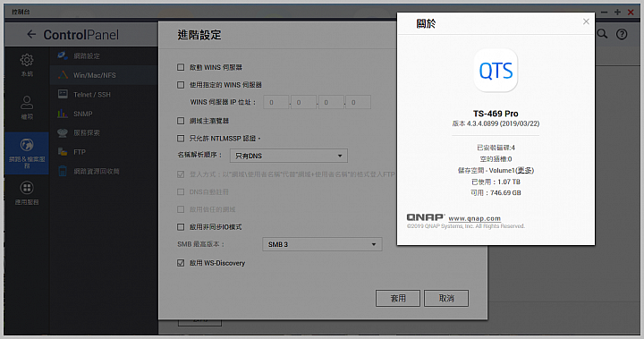Click 進階設定 dialog title
644x339 pixels.
coord(199,35)
